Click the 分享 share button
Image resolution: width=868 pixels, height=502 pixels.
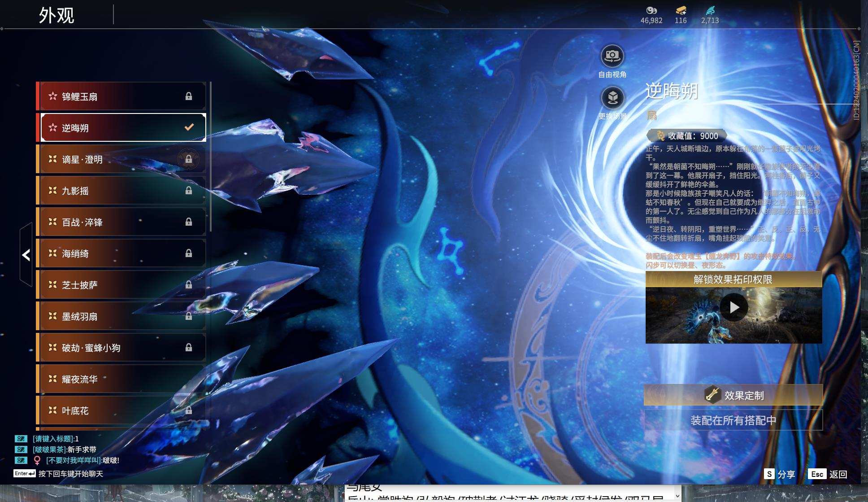(780, 474)
